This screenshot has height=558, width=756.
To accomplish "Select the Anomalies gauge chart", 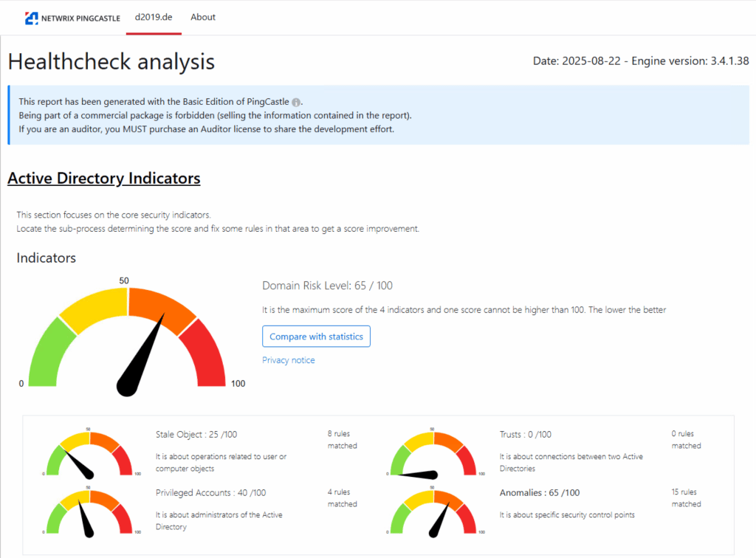I will (x=433, y=512).
